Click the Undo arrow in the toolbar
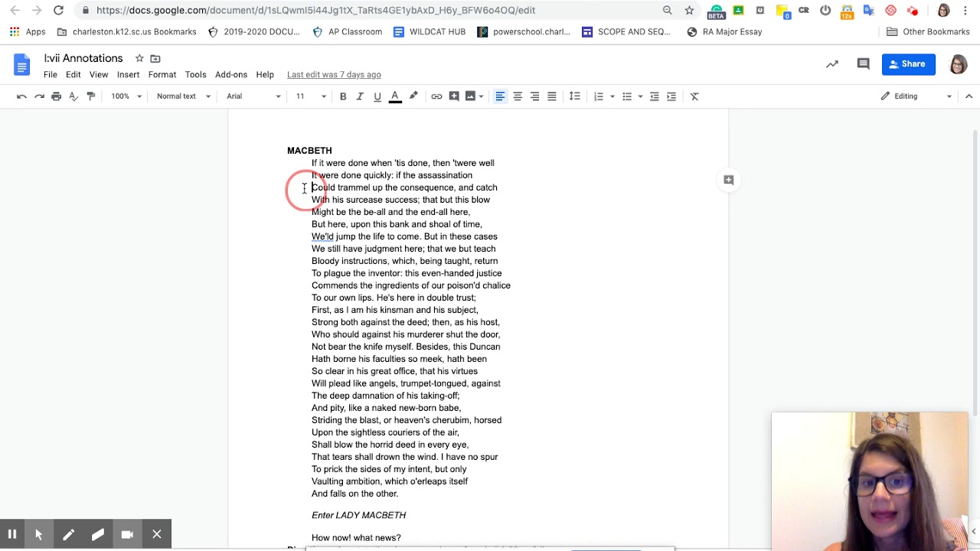 tap(21, 96)
